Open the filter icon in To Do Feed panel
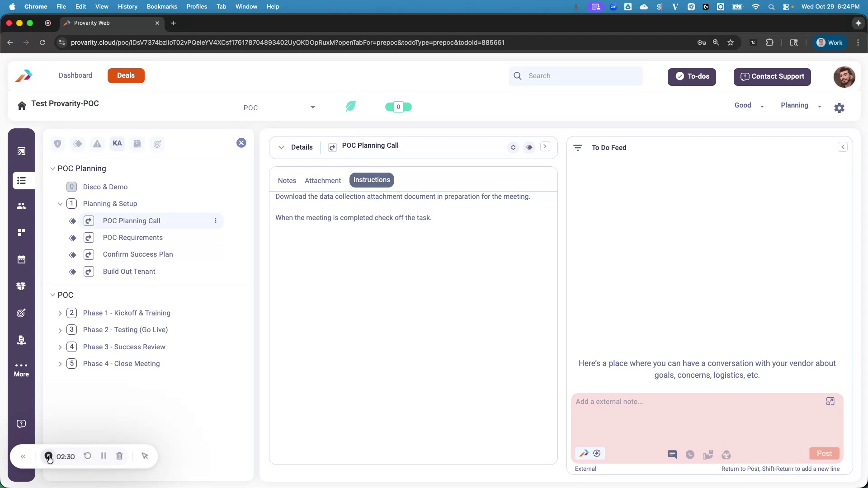 (578, 147)
